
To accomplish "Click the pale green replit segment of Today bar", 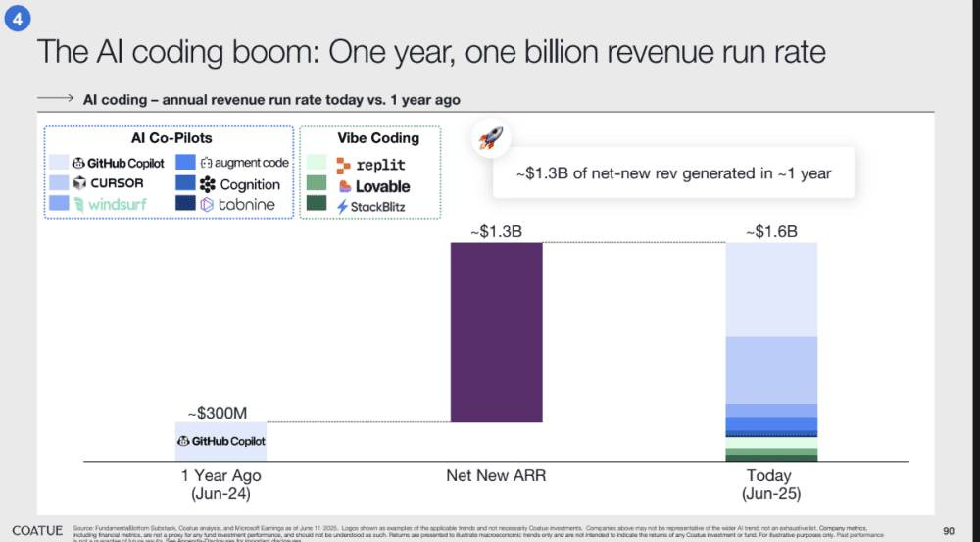I will [x=771, y=443].
